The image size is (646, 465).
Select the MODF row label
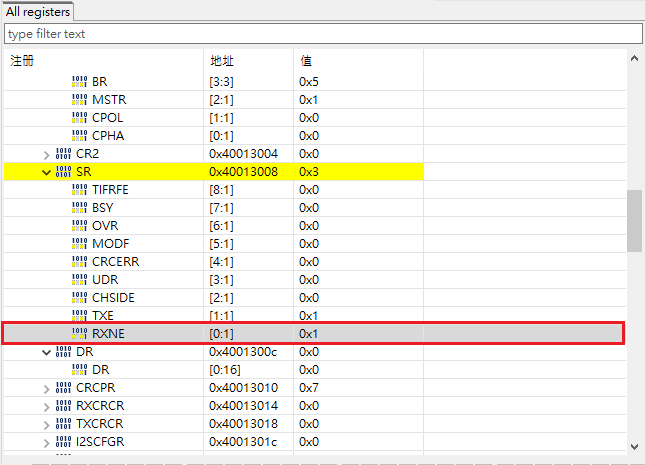click(111, 243)
